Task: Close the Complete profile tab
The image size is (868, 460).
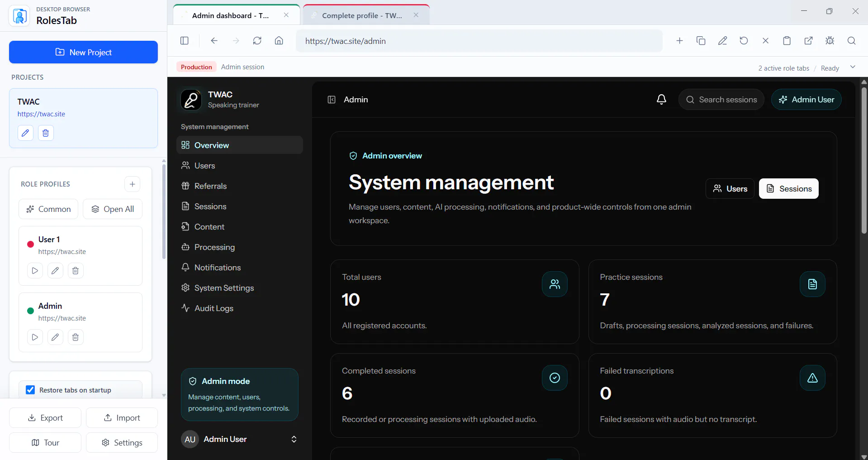Action: tap(416, 15)
